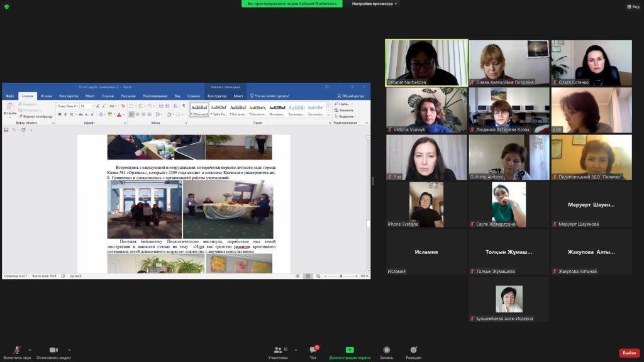Click the green encryption shield icon
Screen dimensions: 644x362
coord(6,6)
